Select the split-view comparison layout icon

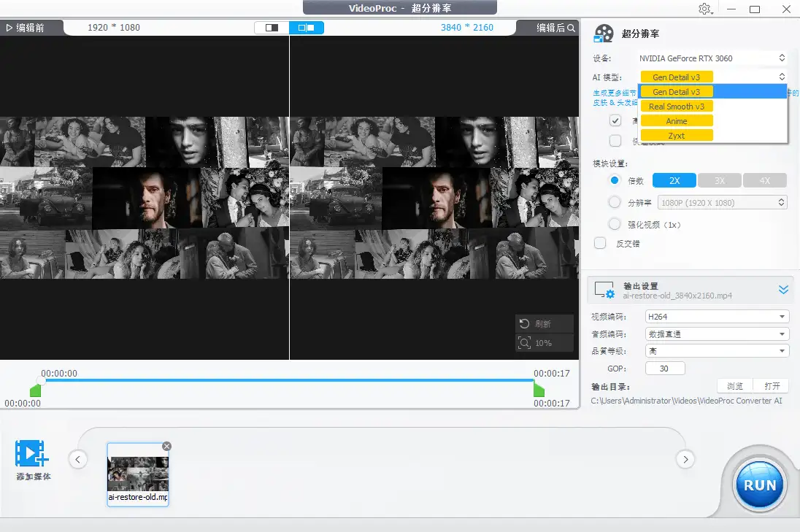click(307, 28)
